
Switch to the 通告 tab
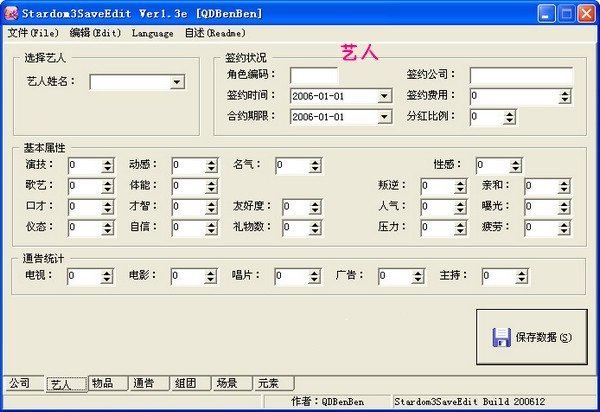point(143,383)
